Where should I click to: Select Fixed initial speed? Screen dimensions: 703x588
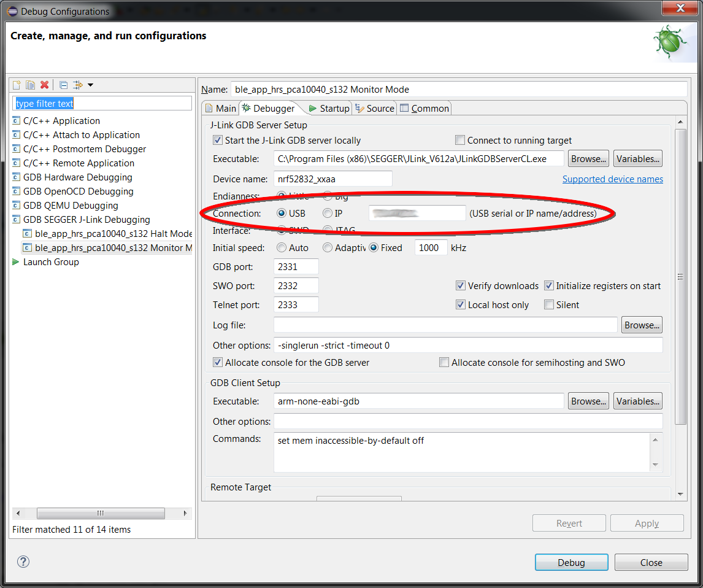pos(374,247)
